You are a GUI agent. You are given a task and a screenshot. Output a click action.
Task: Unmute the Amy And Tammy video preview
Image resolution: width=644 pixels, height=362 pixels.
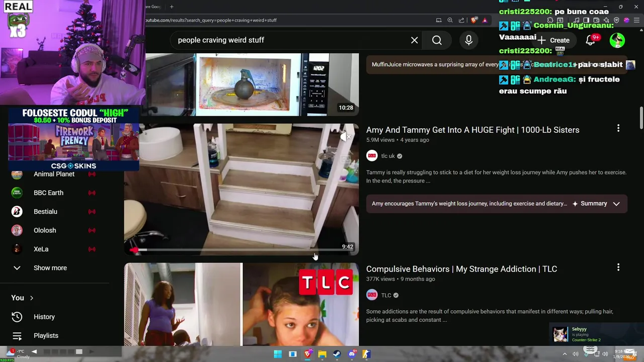tap(346, 137)
